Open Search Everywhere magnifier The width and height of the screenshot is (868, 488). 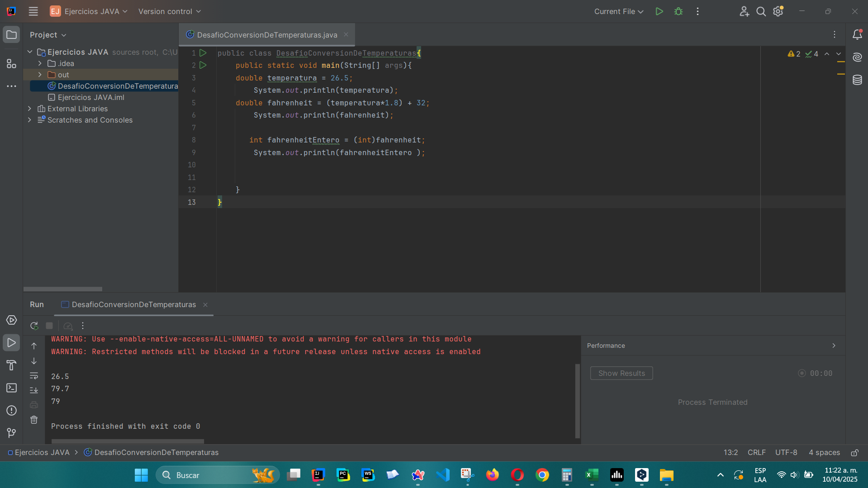[x=761, y=11]
